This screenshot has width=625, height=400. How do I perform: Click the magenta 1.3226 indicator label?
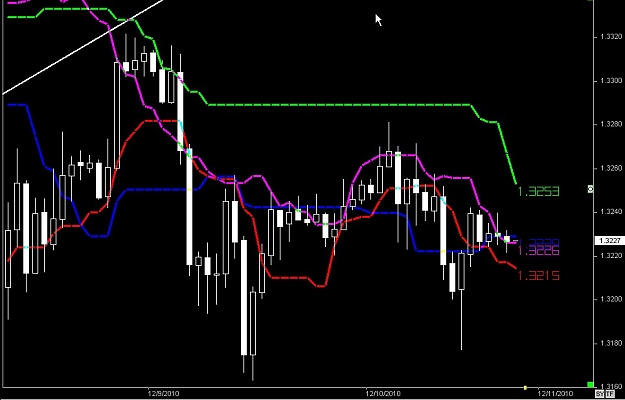click(x=539, y=251)
